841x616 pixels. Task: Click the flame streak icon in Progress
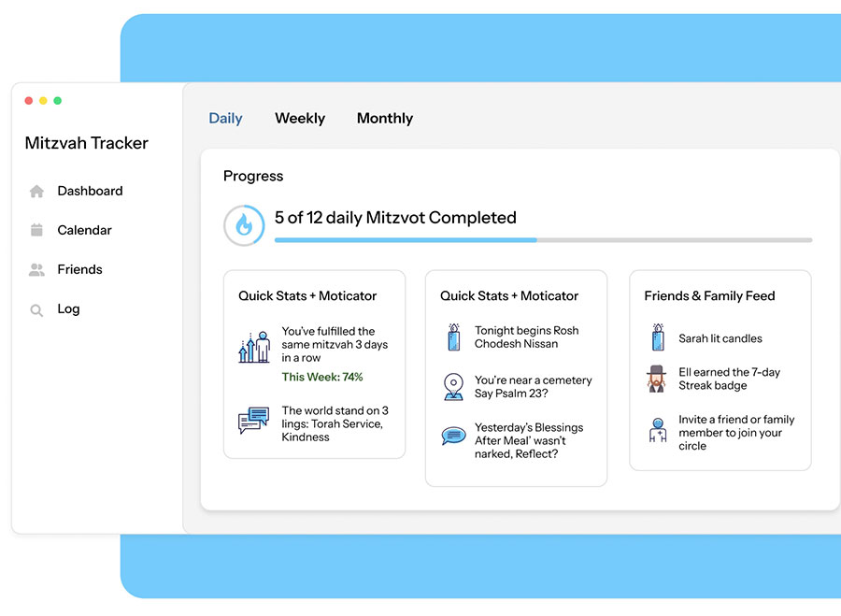click(243, 225)
